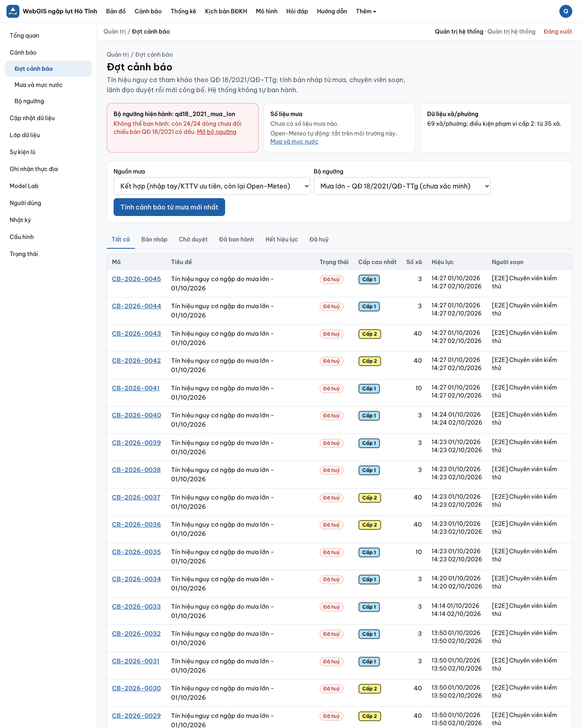The image size is (582, 728).
Task: Open alert CB-2026-0033
Action: (x=136, y=607)
